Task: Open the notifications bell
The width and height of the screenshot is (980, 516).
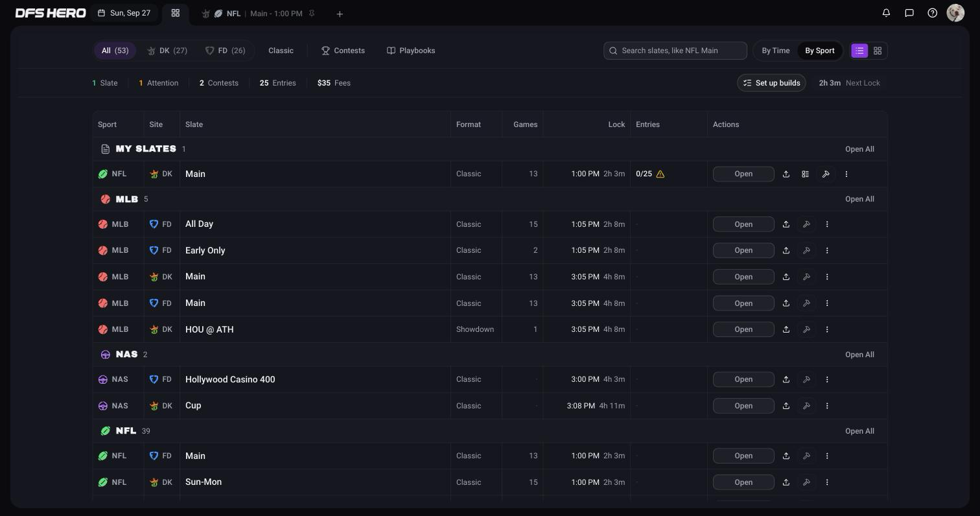Action: 886,13
